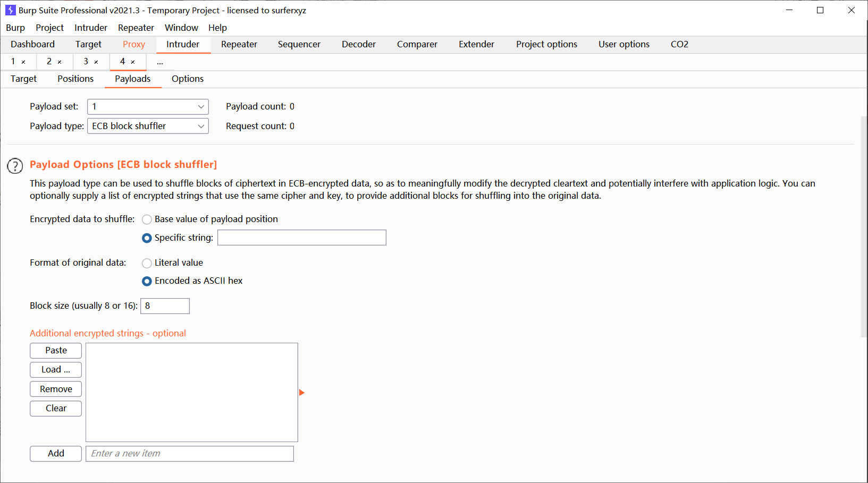Switch to the Extender tab
This screenshot has height=483, width=868.
[477, 45]
